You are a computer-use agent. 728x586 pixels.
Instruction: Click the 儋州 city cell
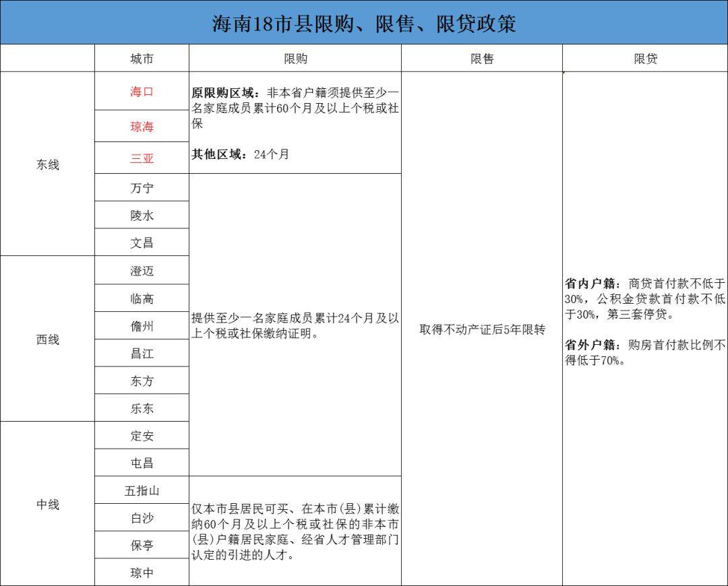click(x=142, y=325)
